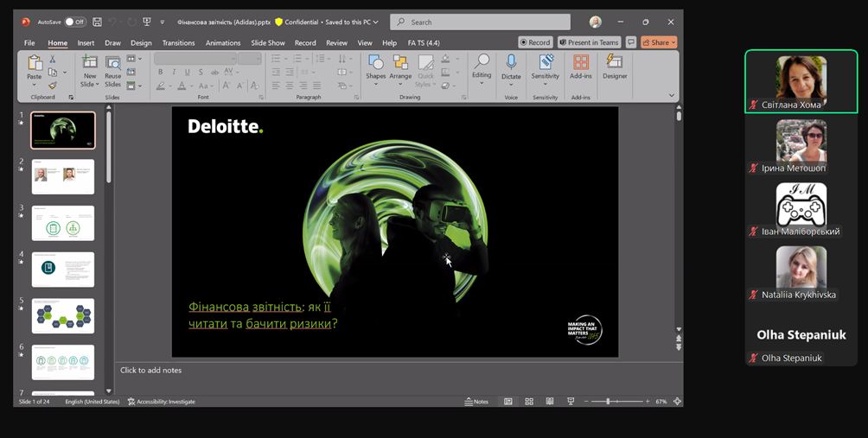Image resolution: width=868 pixels, height=438 pixels.
Task: Open the File menu
Action: pyautogui.click(x=29, y=42)
